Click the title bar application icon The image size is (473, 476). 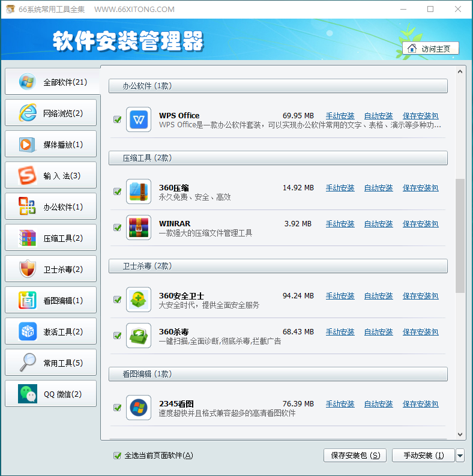[10, 9]
